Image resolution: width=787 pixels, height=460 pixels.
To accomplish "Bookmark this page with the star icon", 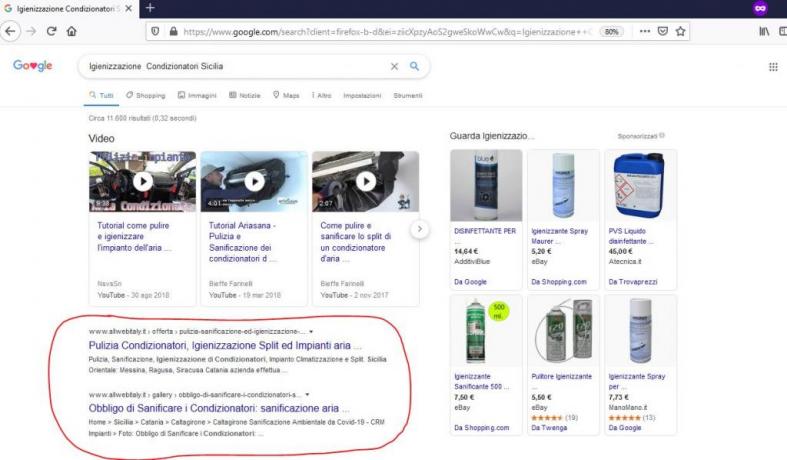I will 681,31.
